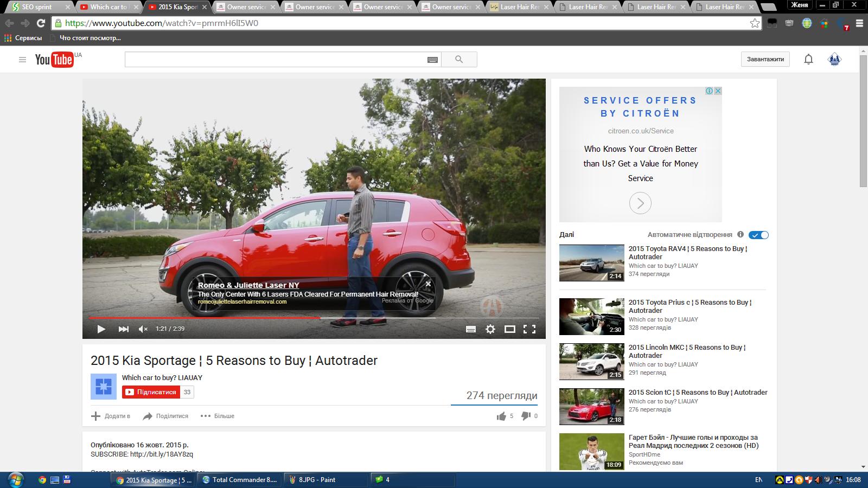Image resolution: width=868 pixels, height=488 pixels.
Task: Play the Kia Sportage video
Action: tap(101, 329)
